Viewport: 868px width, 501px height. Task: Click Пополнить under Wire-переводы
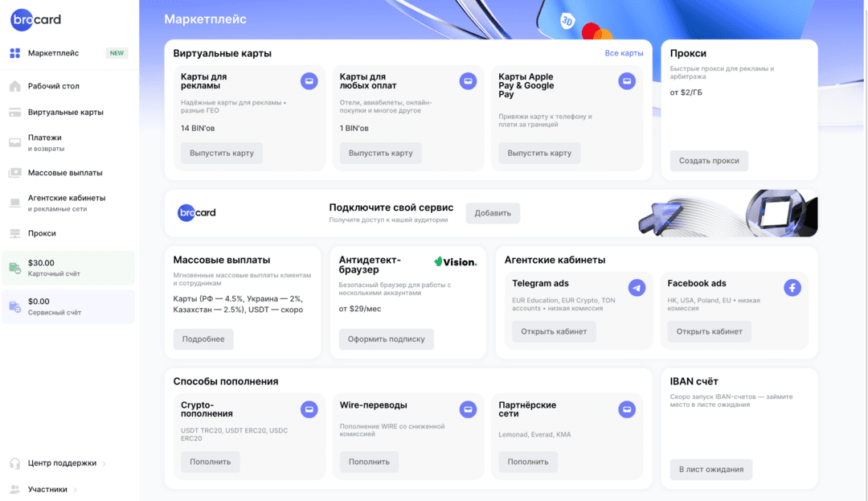tap(369, 462)
